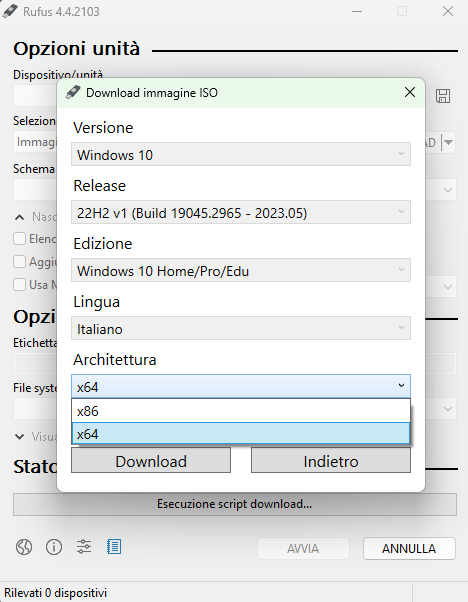Close the Download immagine ISO dialog
Viewport: 468px width, 602px height.
tap(410, 92)
